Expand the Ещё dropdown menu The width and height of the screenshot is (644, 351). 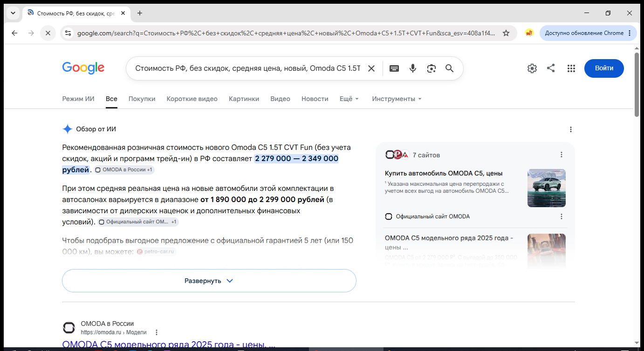(x=349, y=99)
